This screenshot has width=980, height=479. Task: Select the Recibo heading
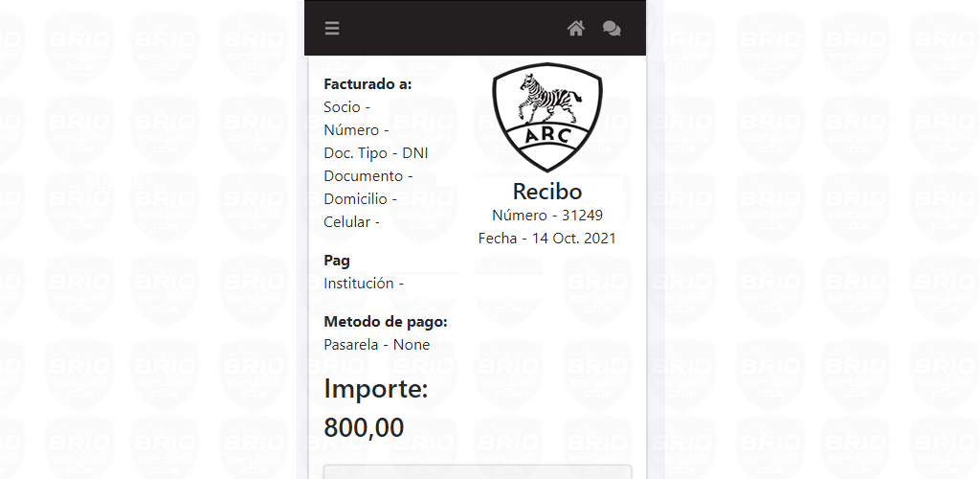(546, 191)
